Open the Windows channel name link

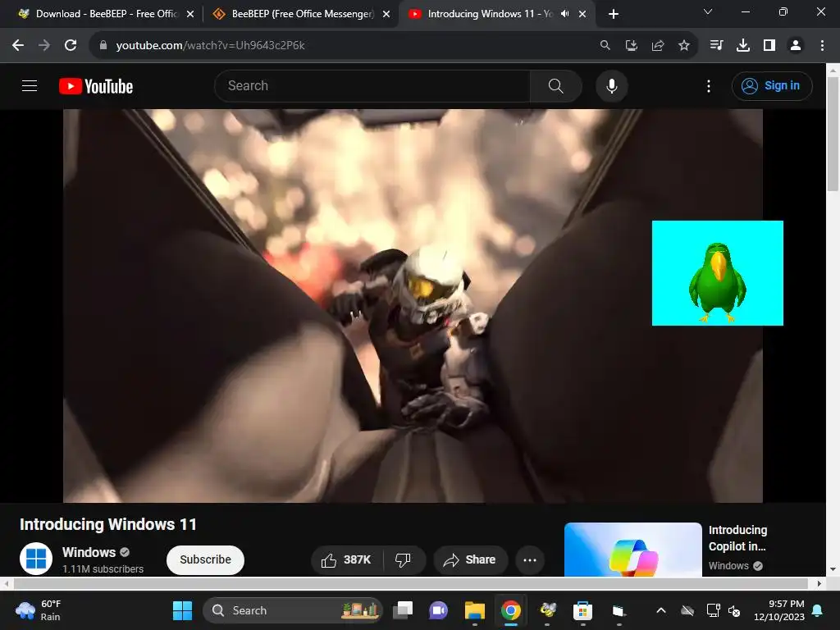(89, 552)
